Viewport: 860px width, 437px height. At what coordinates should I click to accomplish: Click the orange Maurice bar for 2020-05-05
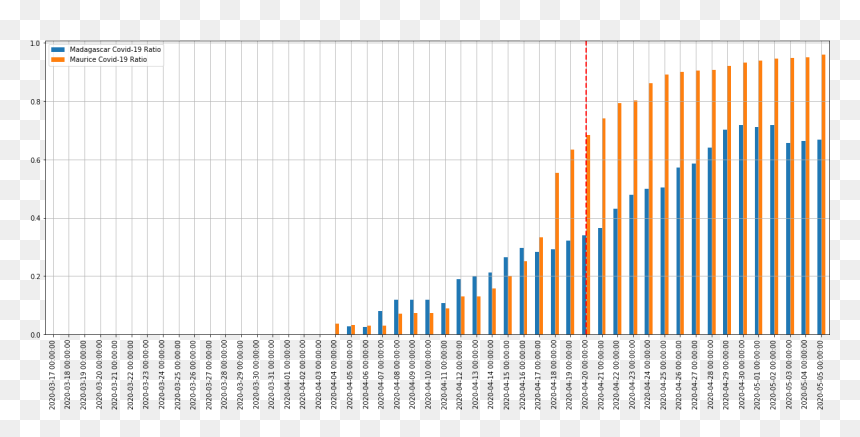click(x=824, y=195)
